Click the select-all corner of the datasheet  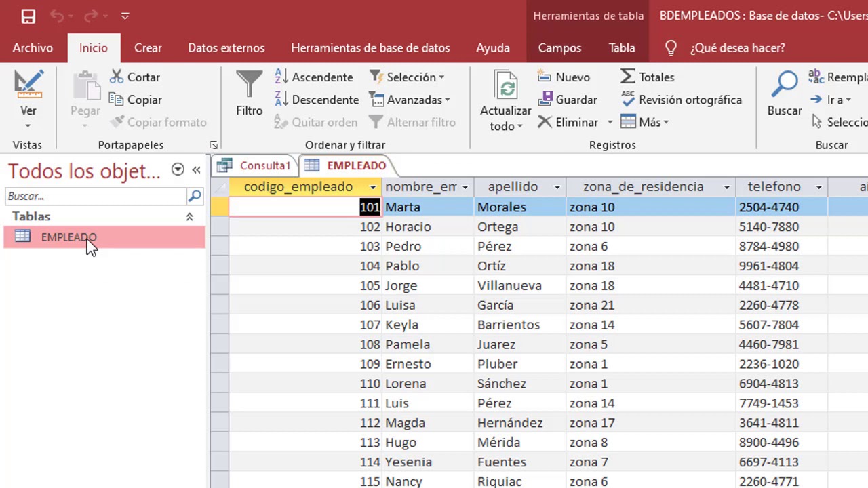(x=219, y=187)
